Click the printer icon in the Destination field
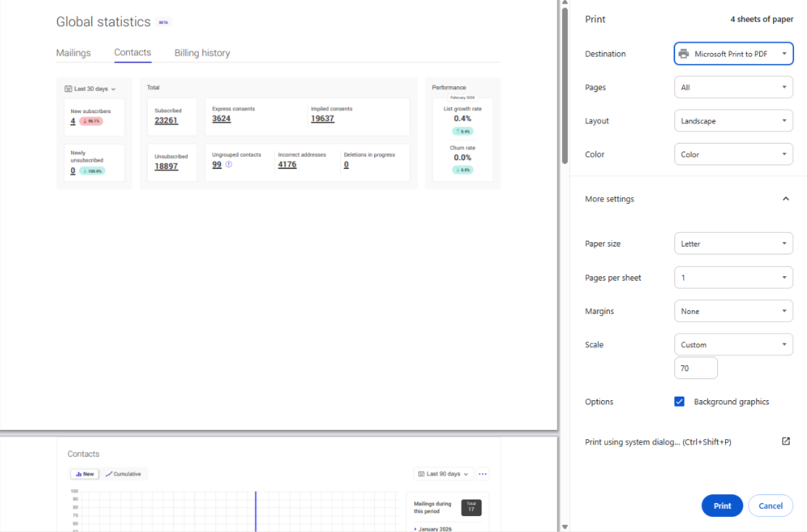This screenshot has width=807, height=532. pos(682,53)
